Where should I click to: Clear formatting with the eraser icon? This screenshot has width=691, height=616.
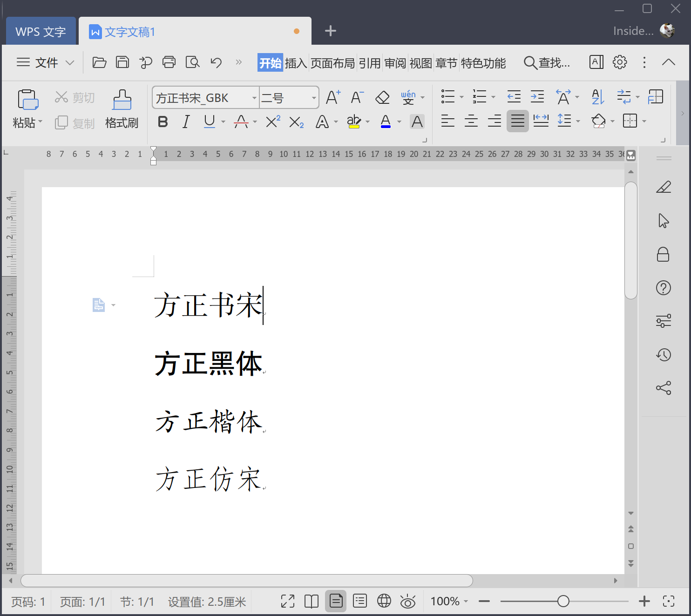point(382,98)
